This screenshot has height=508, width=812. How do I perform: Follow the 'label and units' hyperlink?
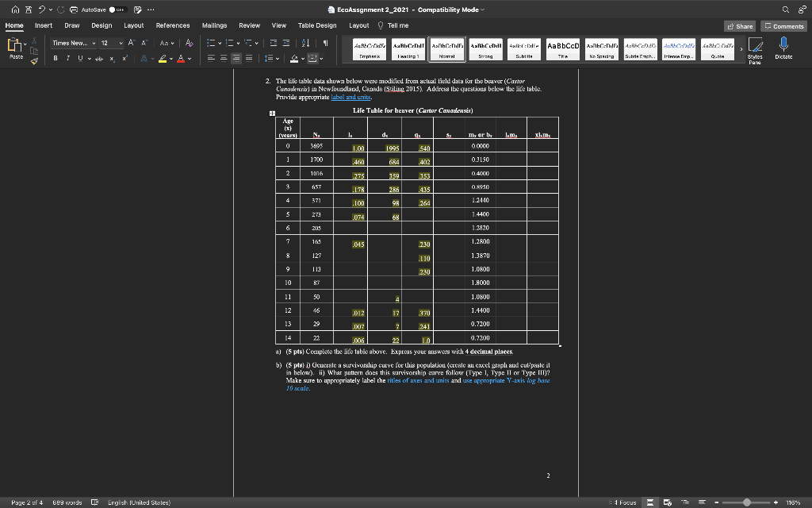pyautogui.click(x=350, y=97)
